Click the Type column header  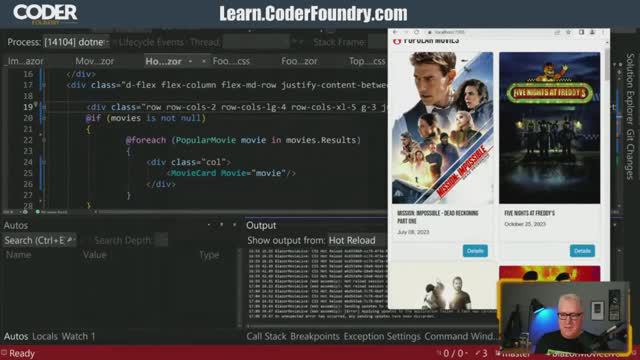209,255
